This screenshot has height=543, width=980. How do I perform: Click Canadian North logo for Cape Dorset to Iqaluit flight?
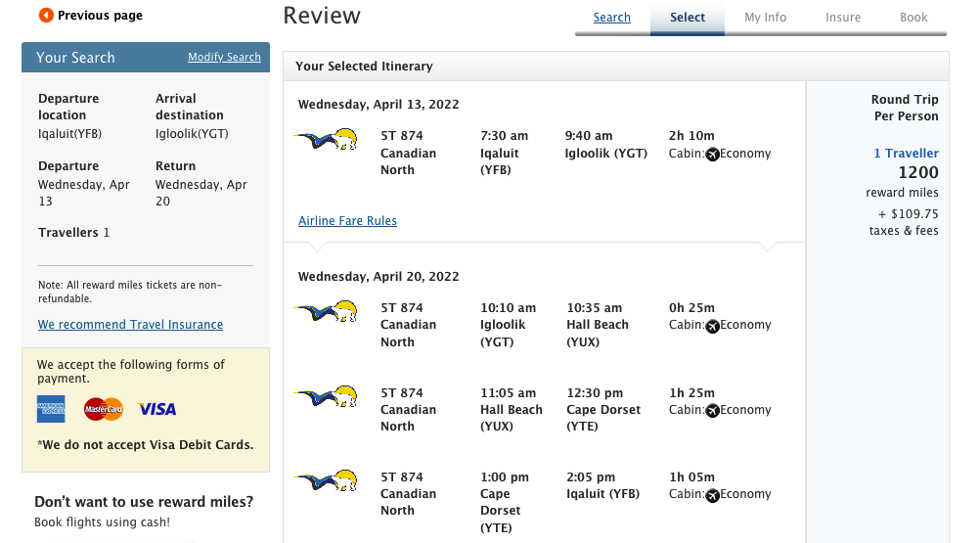pyautogui.click(x=327, y=480)
